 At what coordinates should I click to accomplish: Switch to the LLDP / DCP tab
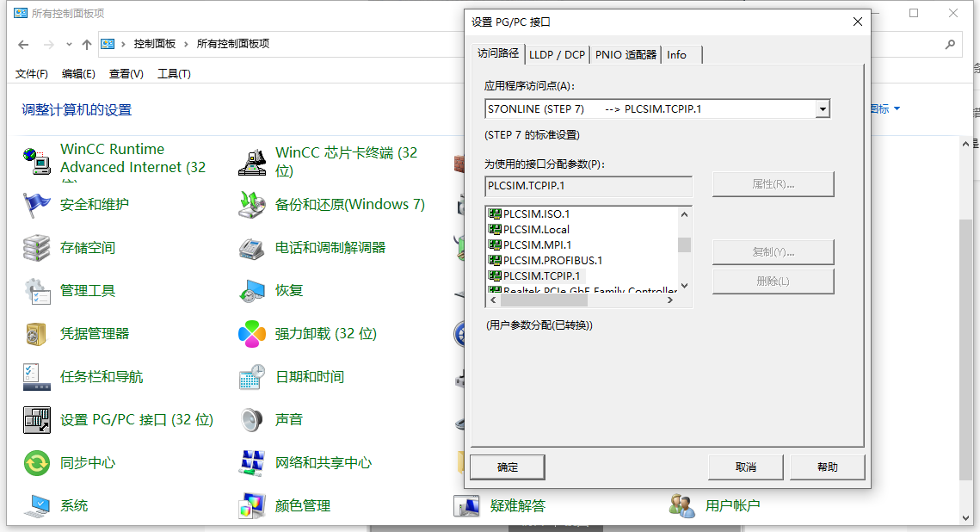557,55
